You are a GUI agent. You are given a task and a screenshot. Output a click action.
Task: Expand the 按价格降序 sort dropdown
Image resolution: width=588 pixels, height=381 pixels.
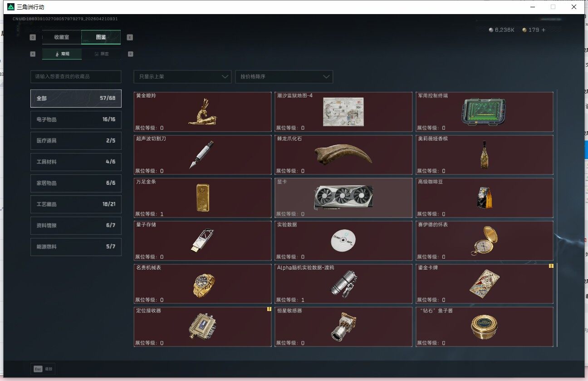click(284, 77)
